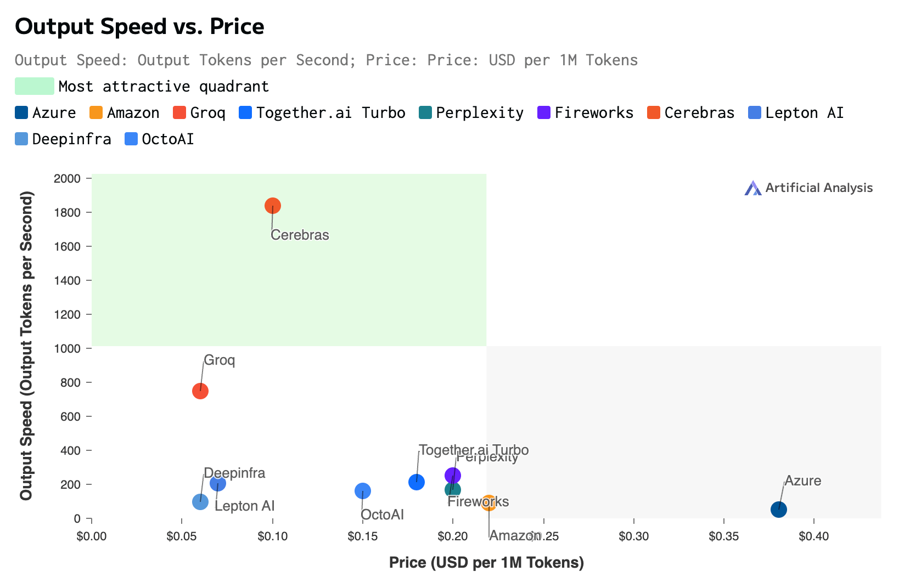
Task: Select the Groq scatter point
Action: pos(200,391)
